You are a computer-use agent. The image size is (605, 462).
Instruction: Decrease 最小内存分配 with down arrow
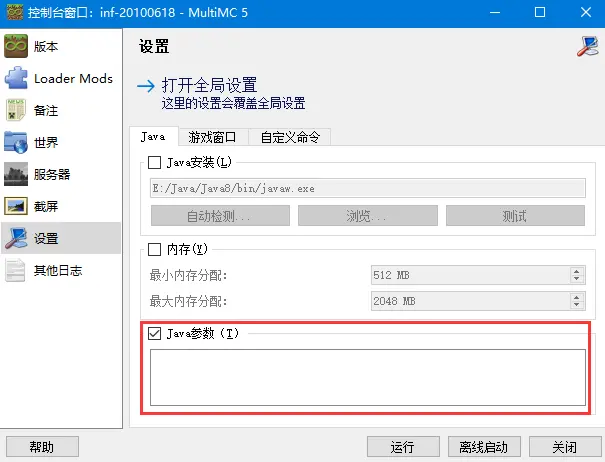[577, 279]
